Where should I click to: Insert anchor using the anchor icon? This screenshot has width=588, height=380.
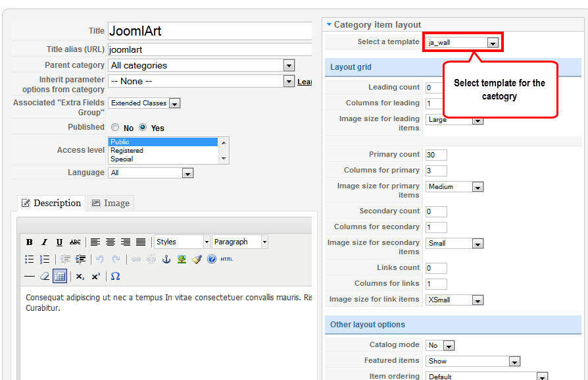click(x=166, y=259)
